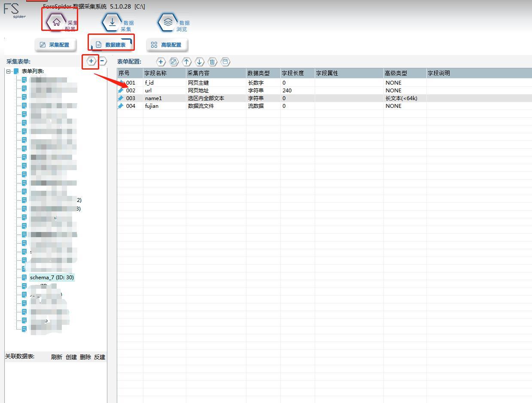The height and width of the screenshot is (403, 532).
Task: Move the field up with the arrow icon
Action: tap(186, 62)
